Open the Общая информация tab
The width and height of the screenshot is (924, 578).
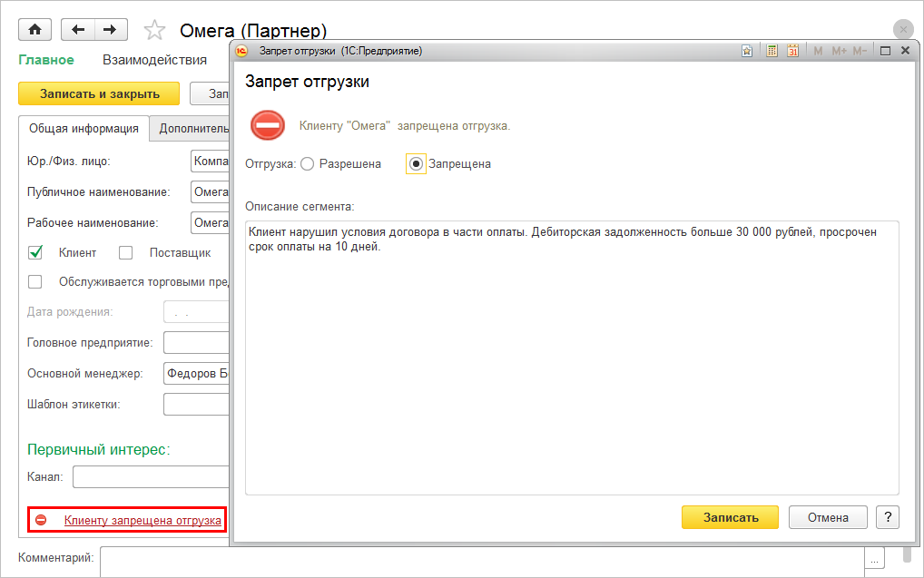84,128
